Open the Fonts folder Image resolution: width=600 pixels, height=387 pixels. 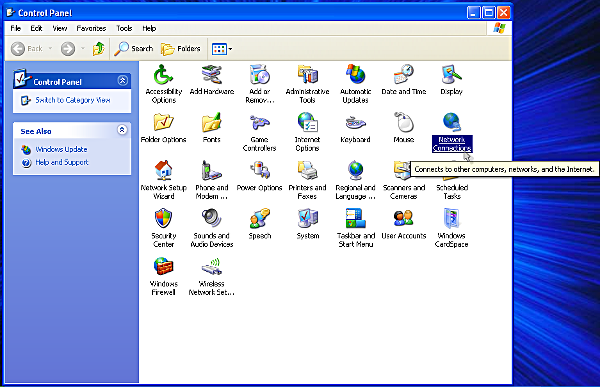[212, 128]
